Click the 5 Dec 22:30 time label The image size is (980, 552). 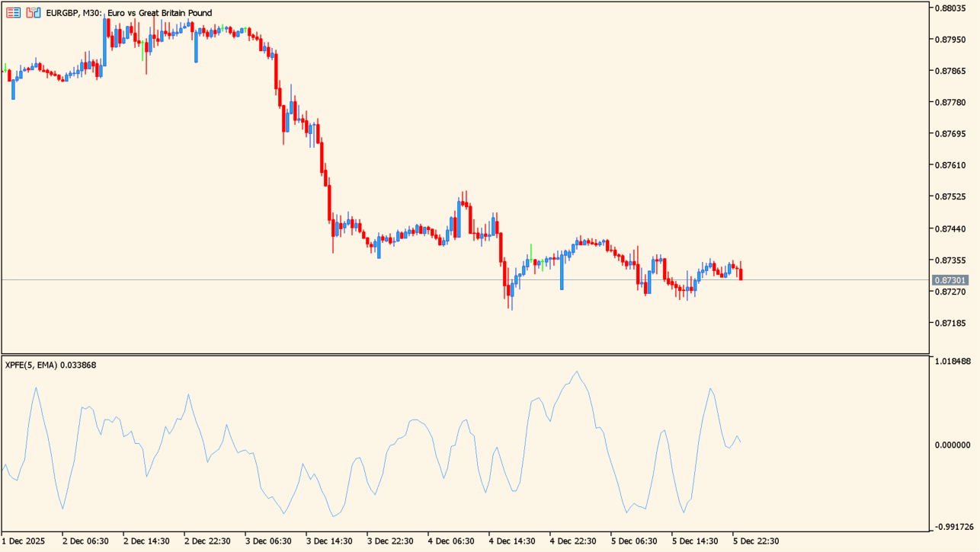(756, 541)
